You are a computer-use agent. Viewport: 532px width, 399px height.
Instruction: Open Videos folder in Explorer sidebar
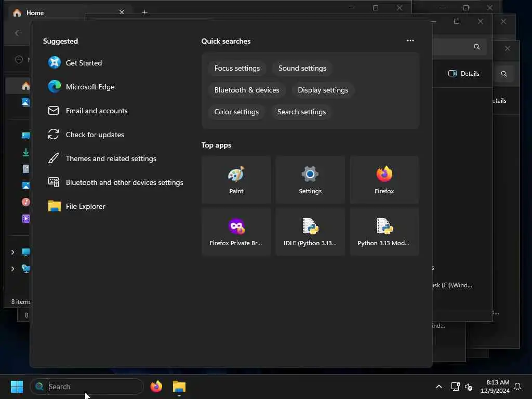click(26, 219)
